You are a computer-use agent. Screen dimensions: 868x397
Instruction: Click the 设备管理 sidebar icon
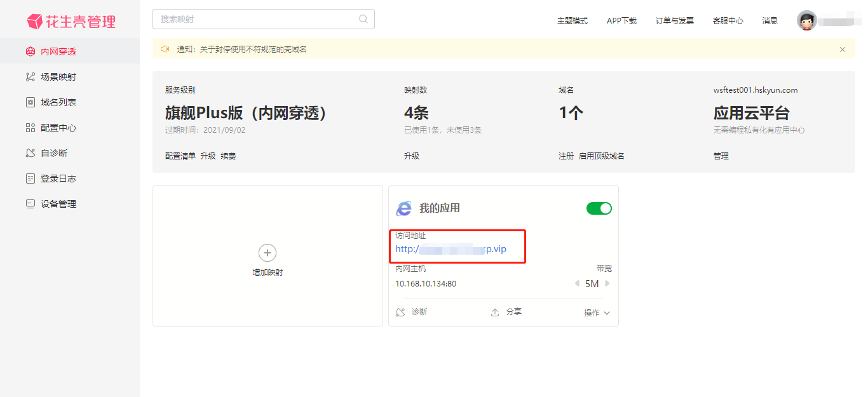(x=30, y=204)
